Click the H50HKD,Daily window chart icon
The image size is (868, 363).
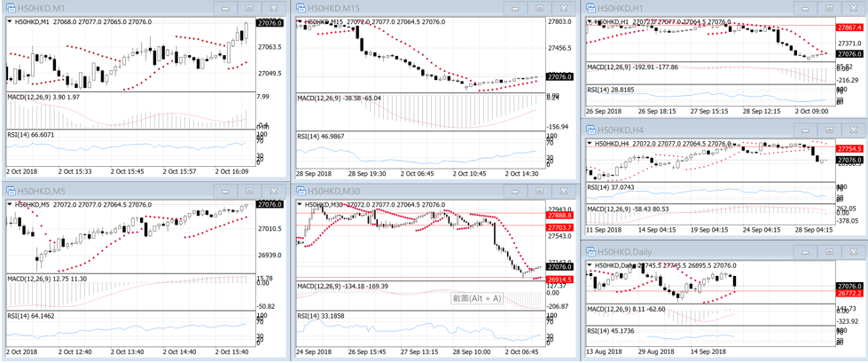(x=590, y=251)
